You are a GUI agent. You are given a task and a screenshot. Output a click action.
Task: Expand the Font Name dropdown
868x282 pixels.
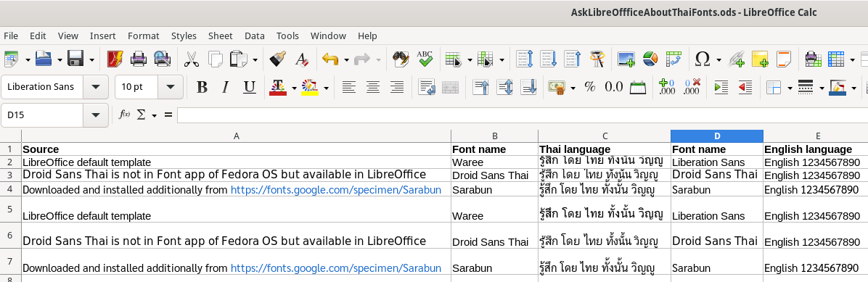(x=96, y=87)
